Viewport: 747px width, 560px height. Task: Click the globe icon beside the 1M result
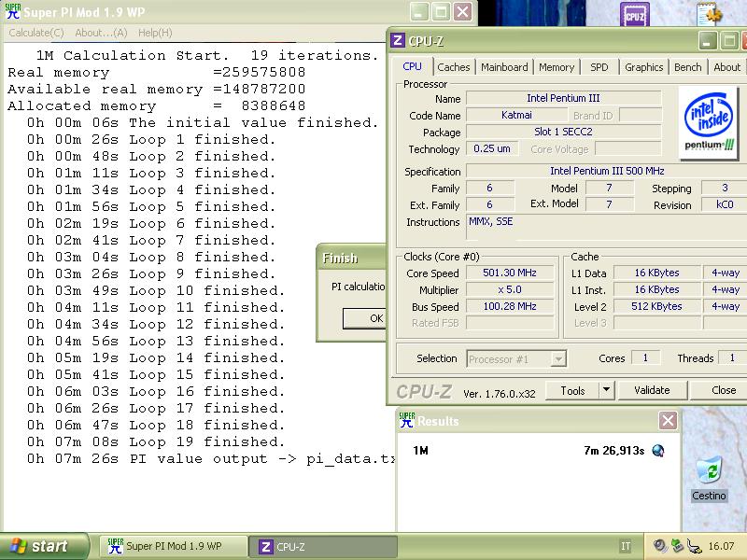tap(658, 451)
